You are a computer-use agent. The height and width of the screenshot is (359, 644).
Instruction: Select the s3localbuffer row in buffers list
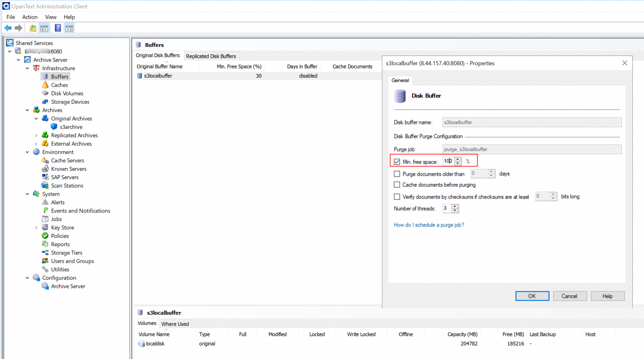click(x=257, y=76)
